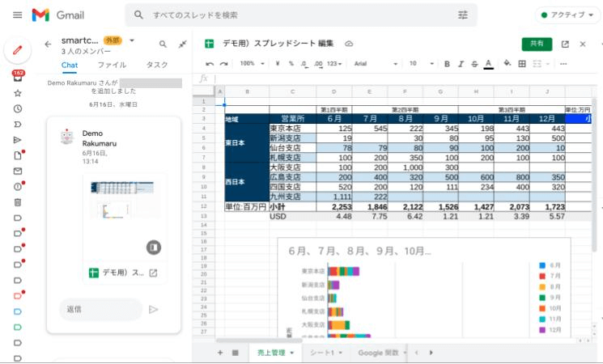
Task: Open the trash bin icon in sidebar
Action: coord(18,202)
